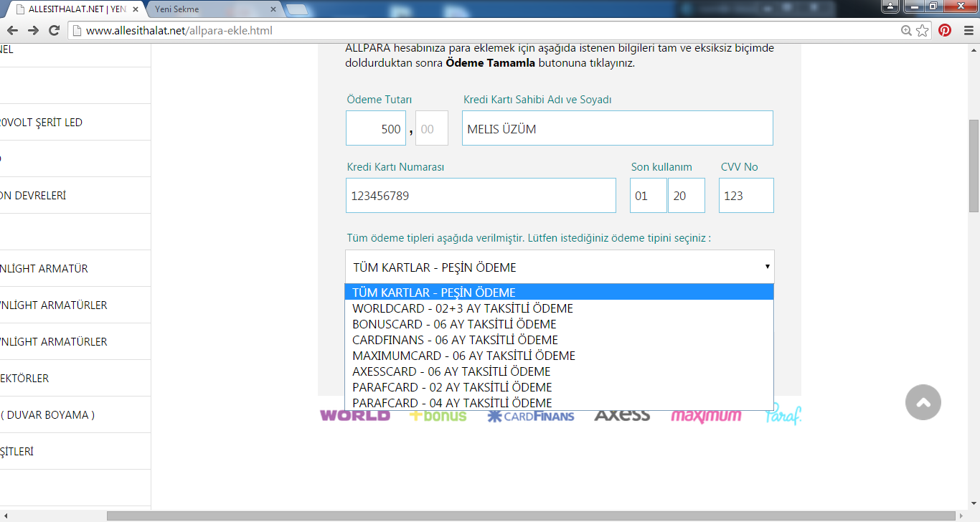The height and width of the screenshot is (522, 980).
Task: Click the DOWNLIGHT ARMATÜR sidebar link
Action: tap(44, 269)
